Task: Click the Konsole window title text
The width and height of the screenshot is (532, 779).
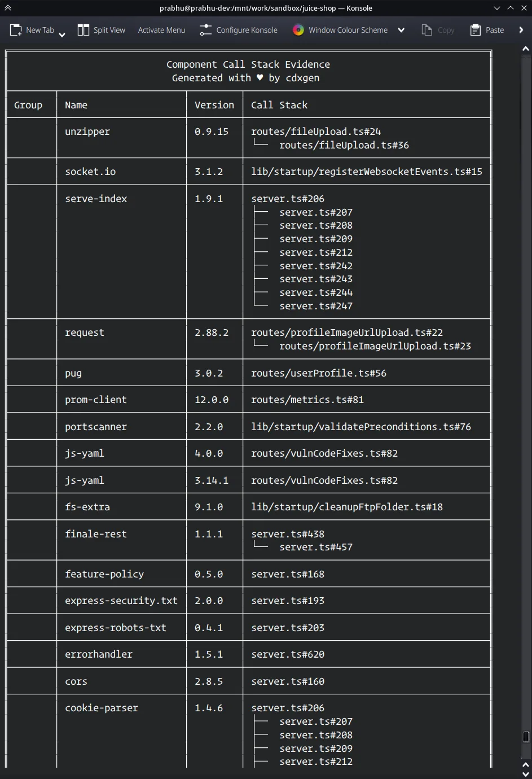Action: pyautogui.click(x=266, y=8)
